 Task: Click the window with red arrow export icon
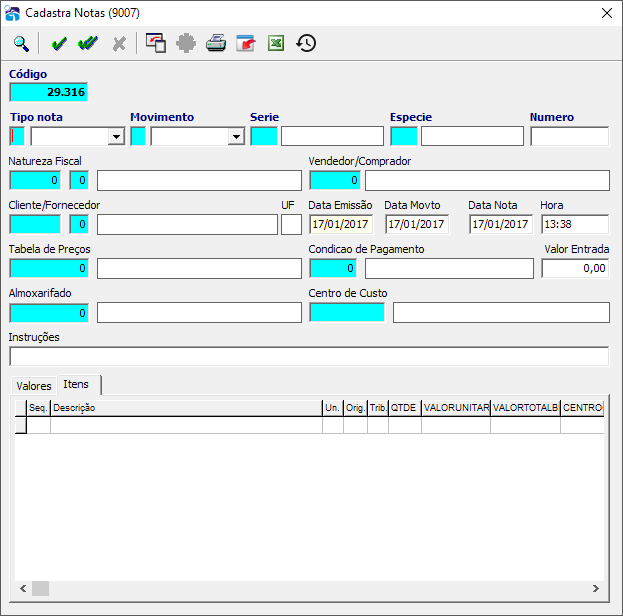pos(246,43)
